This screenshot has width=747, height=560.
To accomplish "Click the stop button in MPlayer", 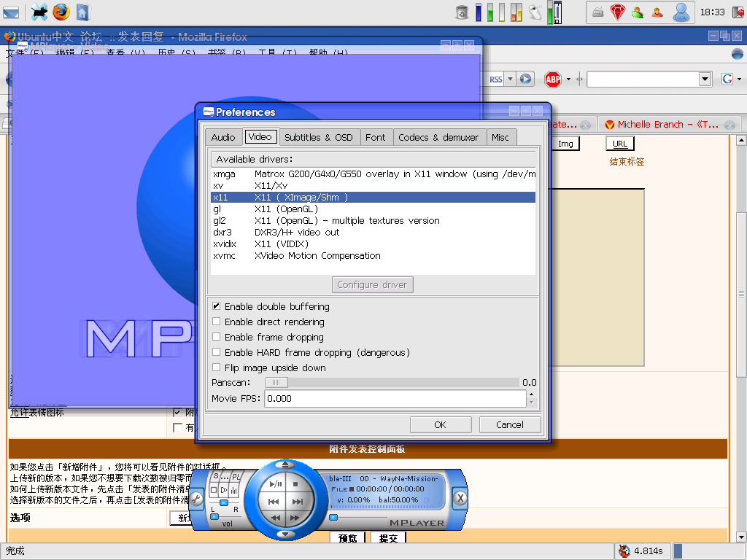I will click(x=295, y=484).
